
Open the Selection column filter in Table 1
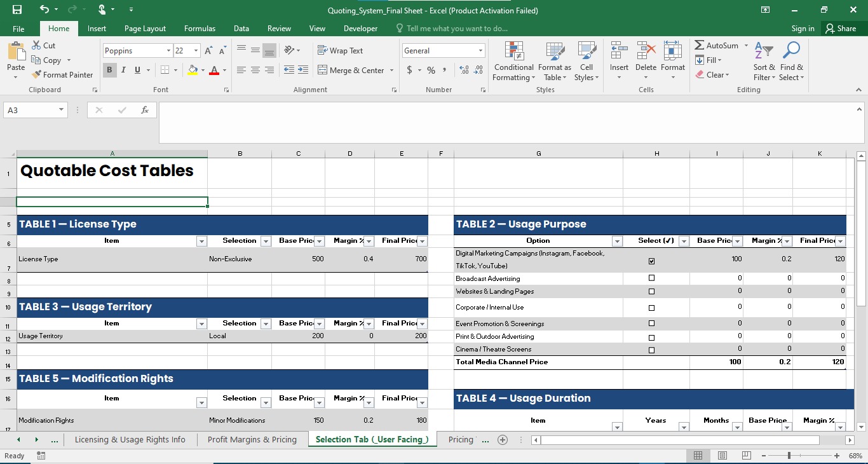coord(265,241)
